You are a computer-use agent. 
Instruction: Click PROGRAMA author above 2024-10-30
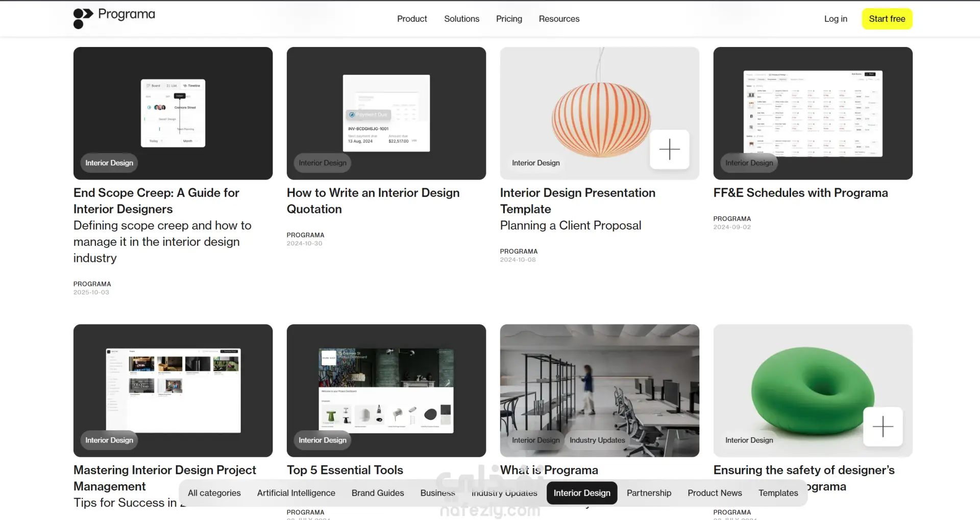305,235
